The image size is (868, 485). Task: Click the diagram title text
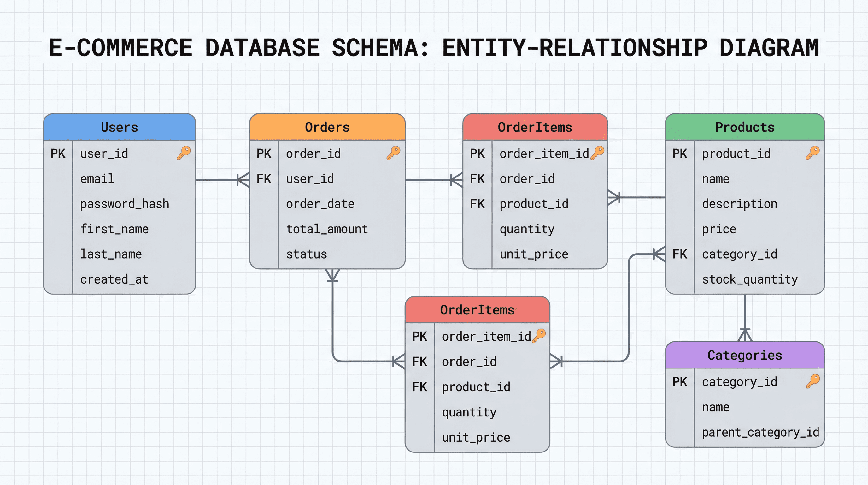(434, 48)
